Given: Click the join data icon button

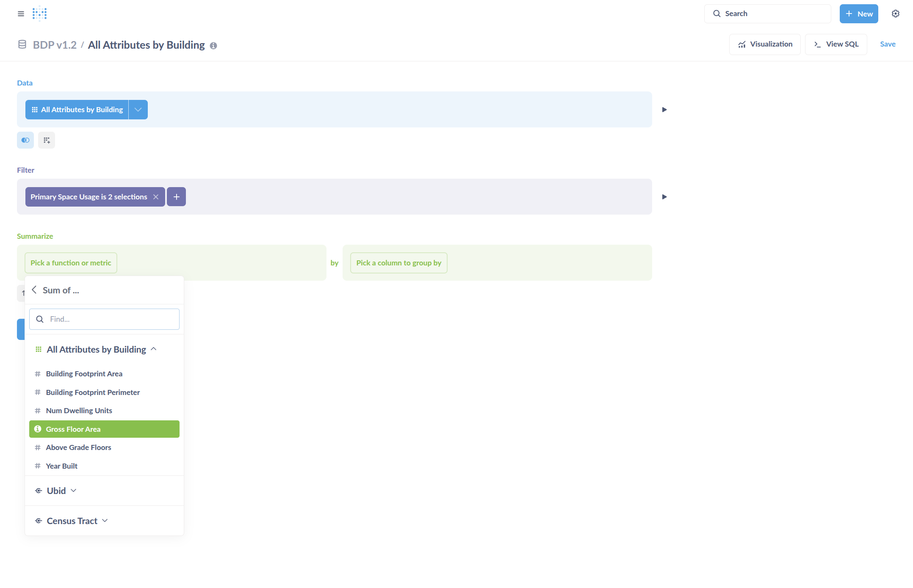Looking at the screenshot, I should (25, 140).
